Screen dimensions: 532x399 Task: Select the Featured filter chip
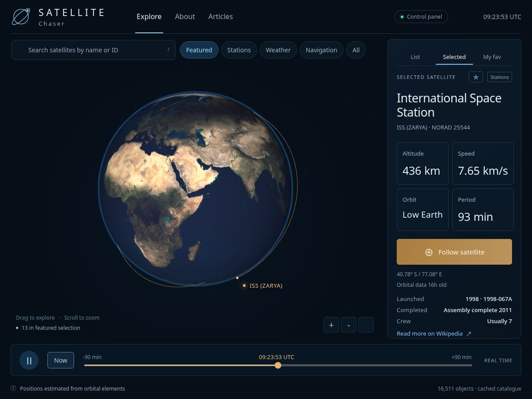199,50
